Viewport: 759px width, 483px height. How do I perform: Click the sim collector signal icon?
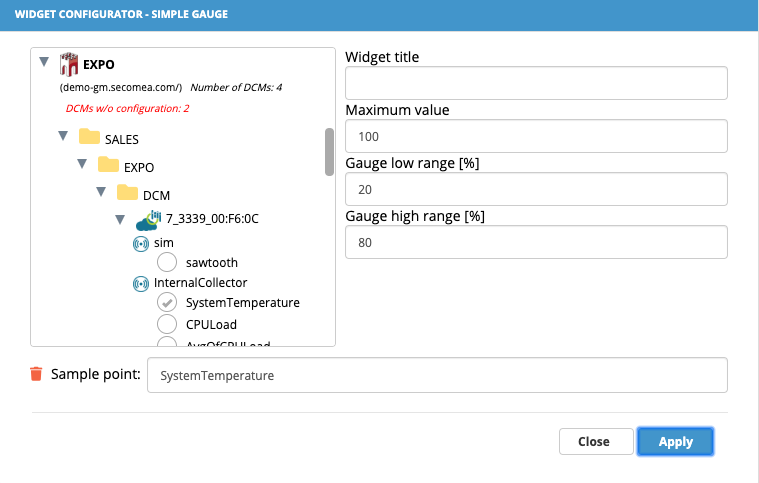[x=141, y=243]
